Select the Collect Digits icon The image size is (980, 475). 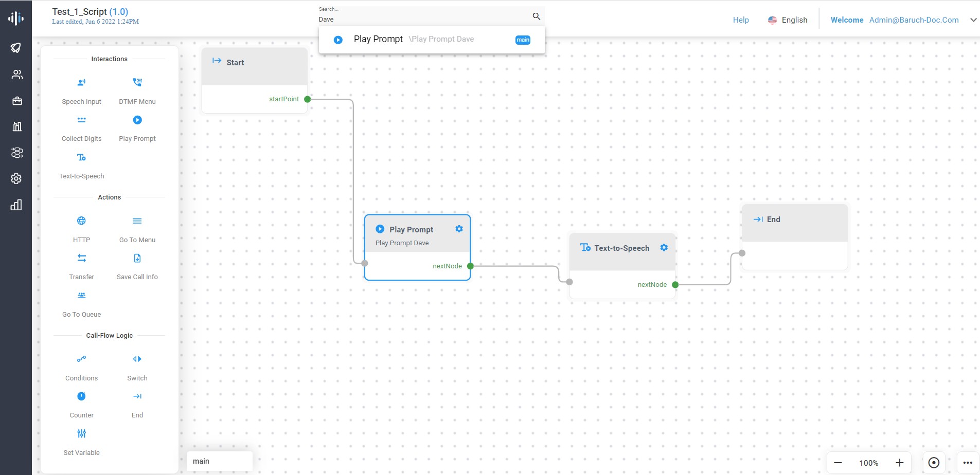pos(81,120)
